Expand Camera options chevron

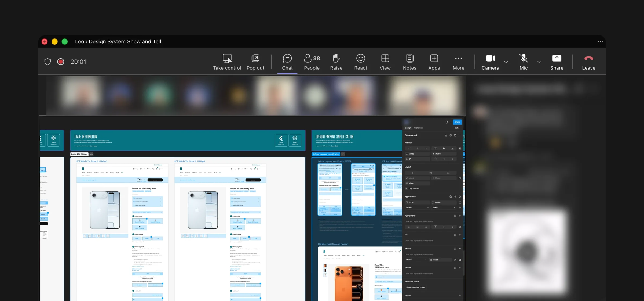coord(506,62)
